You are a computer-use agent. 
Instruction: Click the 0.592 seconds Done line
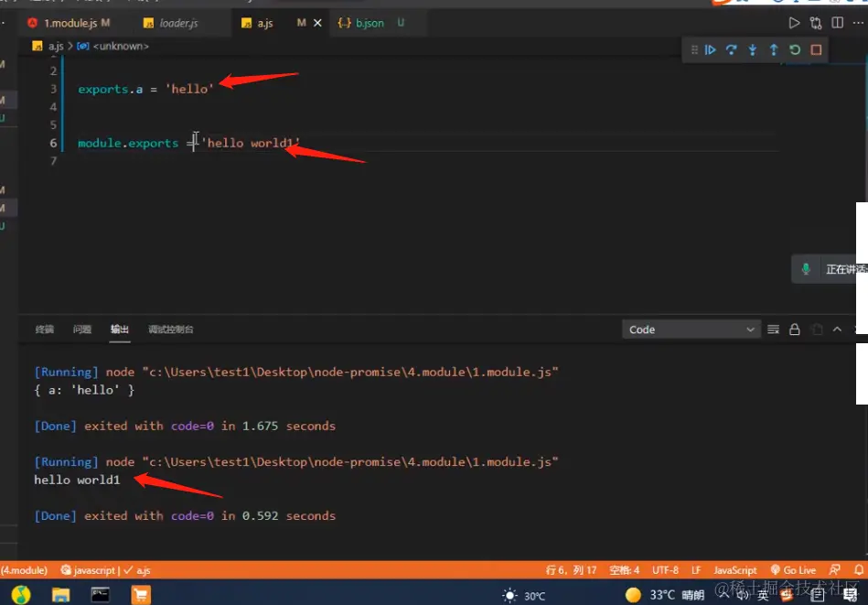(x=185, y=516)
